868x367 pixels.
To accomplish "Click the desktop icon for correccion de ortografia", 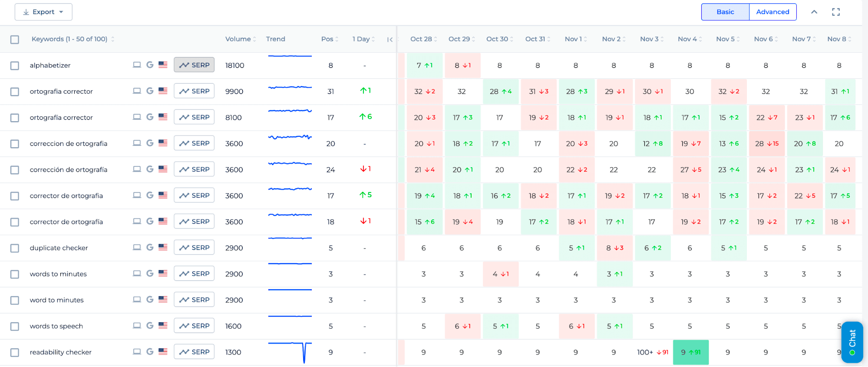I will [x=137, y=143].
